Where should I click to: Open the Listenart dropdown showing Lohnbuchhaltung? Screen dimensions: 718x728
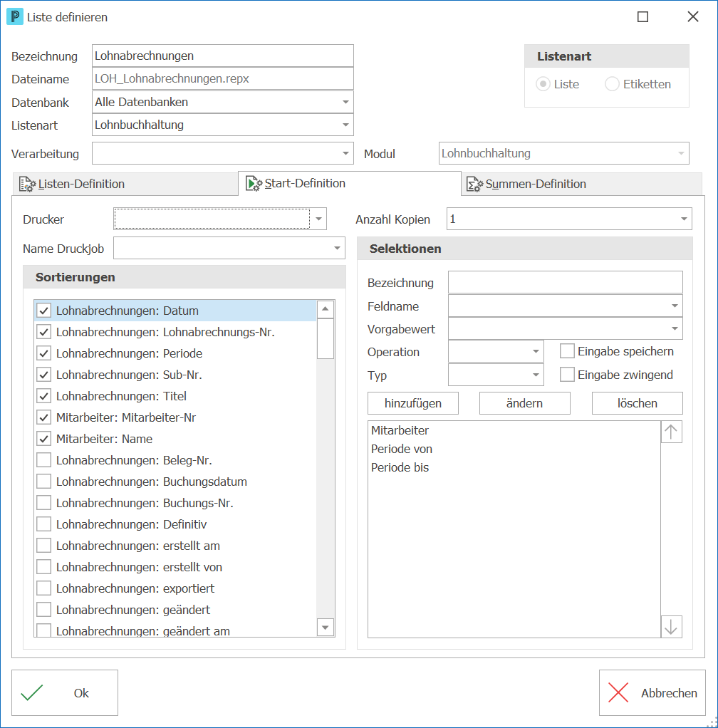pos(345,125)
